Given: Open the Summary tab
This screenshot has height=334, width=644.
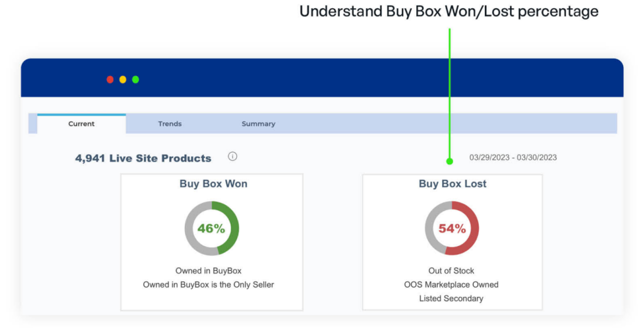Looking at the screenshot, I should (258, 124).
